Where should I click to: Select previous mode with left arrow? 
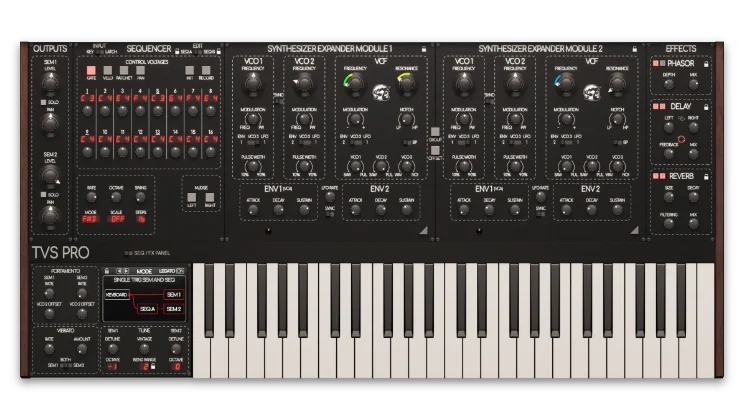[119, 271]
